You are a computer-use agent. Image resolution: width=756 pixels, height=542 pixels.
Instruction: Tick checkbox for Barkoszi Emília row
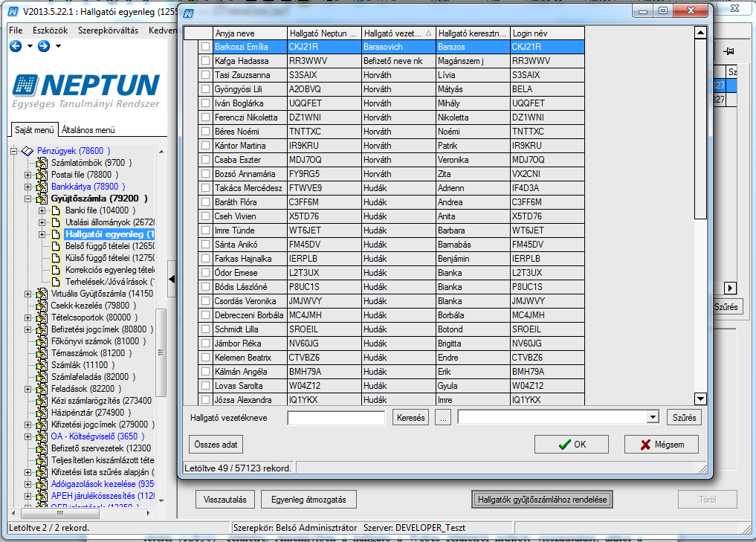pos(206,47)
